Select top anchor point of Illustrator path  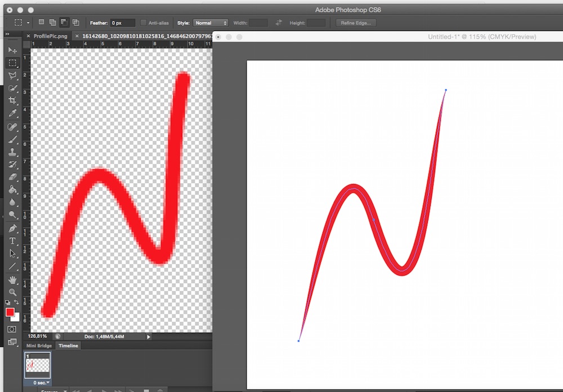[446, 90]
